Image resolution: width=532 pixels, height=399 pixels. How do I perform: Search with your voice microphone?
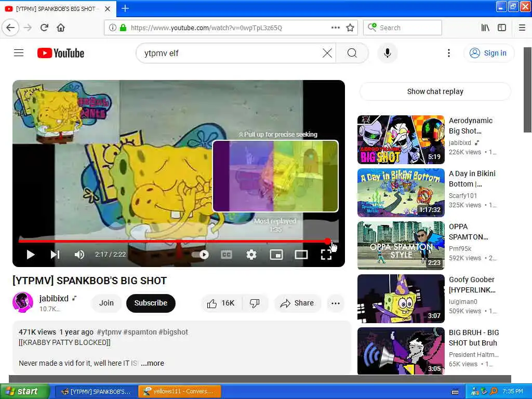[388, 53]
